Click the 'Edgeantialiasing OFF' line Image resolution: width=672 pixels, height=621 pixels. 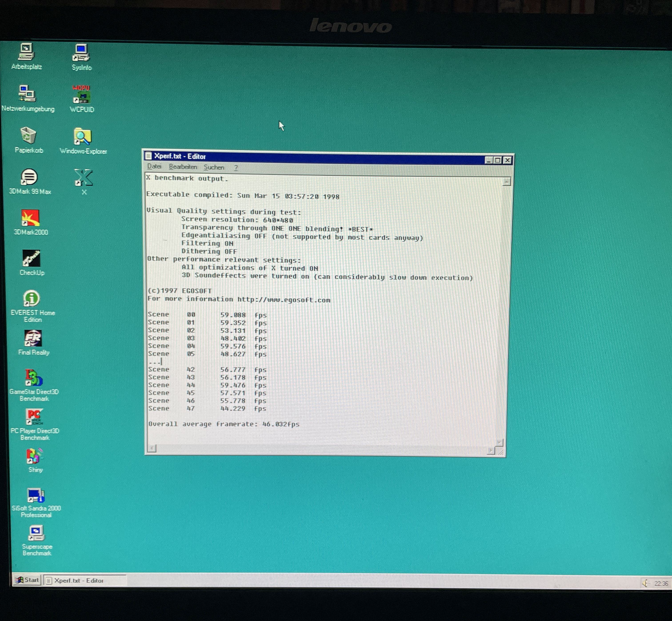click(x=302, y=237)
